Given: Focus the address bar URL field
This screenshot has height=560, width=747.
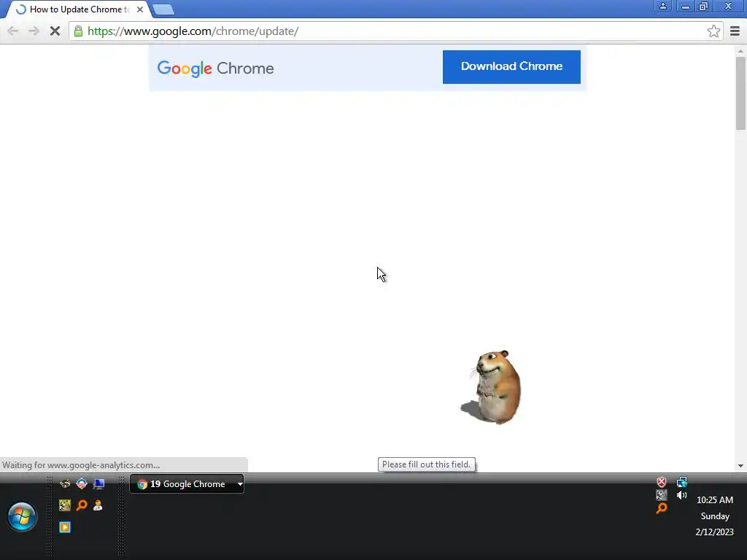Looking at the screenshot, I should click(395, 31).
